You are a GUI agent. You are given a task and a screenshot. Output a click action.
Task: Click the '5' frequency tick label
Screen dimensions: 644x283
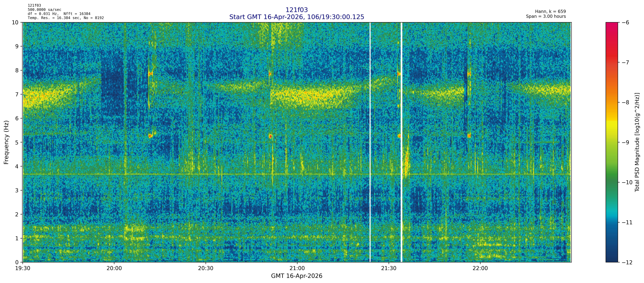(x=17, y=142)
